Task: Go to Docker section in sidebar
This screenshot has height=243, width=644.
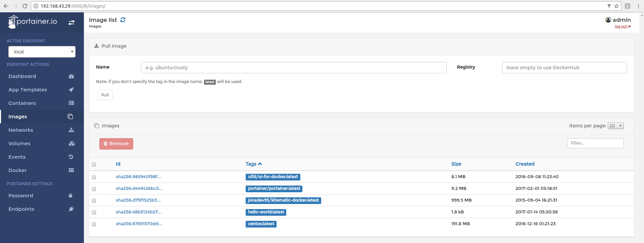Action: coord(18,170)
